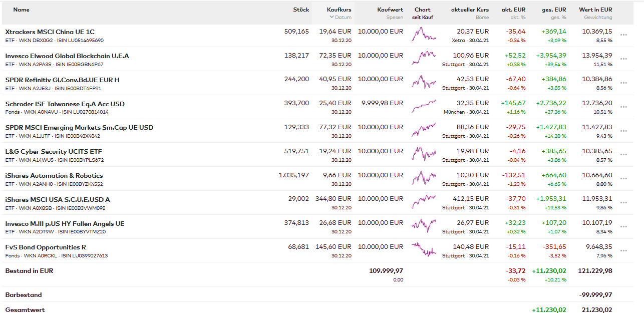Sort table by Stück column header

[301, 10]
